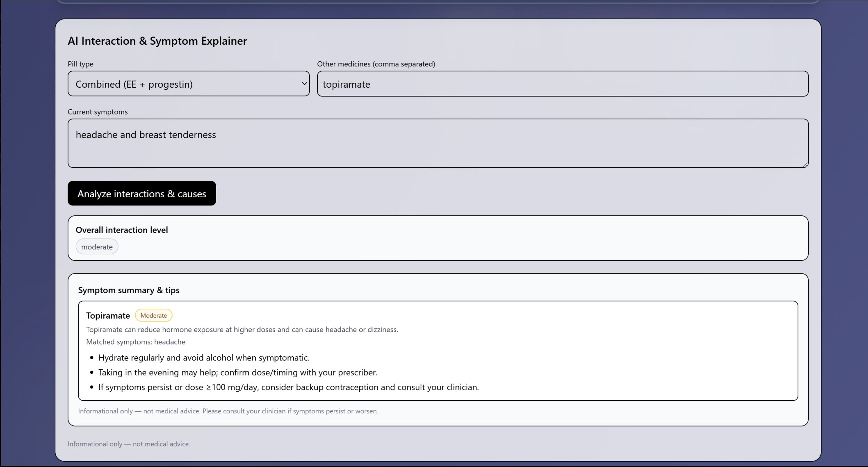Click the yellow Moderate tag beside Topiramate

coord(153,315)
